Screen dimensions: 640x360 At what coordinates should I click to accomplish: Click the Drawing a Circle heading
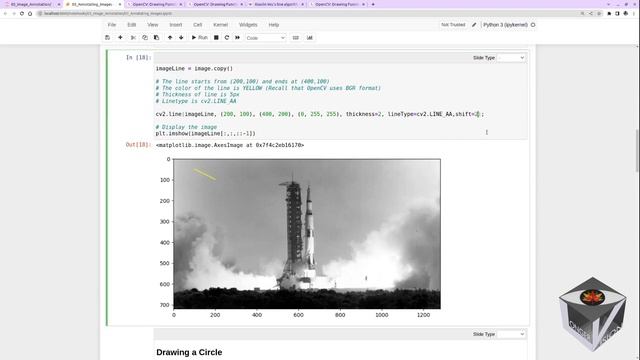(189, 352)
